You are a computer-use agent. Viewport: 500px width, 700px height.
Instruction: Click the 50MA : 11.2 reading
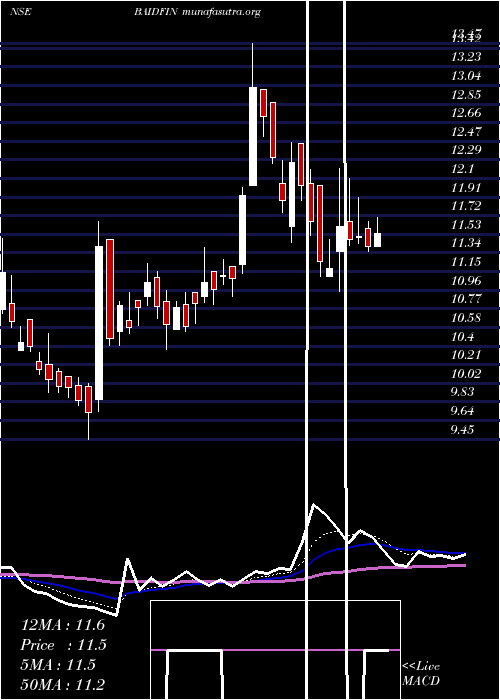tap(63, 685)
